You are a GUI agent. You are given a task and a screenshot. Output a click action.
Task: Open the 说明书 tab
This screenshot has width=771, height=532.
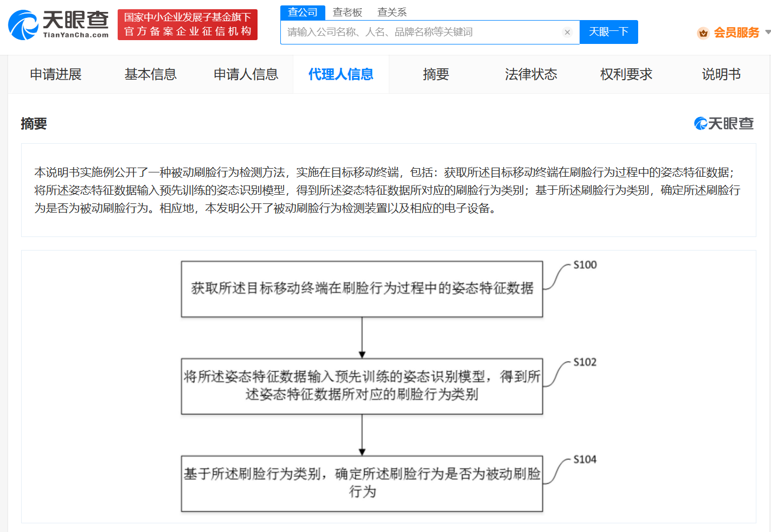721,74
